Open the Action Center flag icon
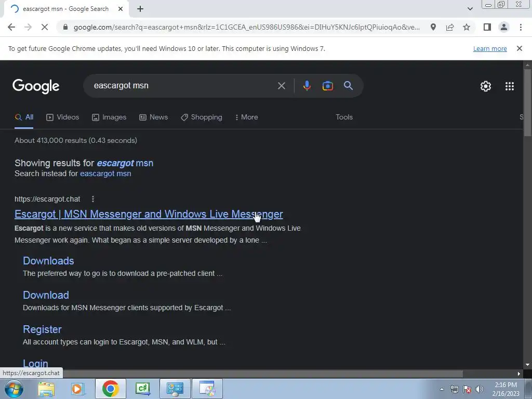This screenshot has height=399, width=532. 467,389
